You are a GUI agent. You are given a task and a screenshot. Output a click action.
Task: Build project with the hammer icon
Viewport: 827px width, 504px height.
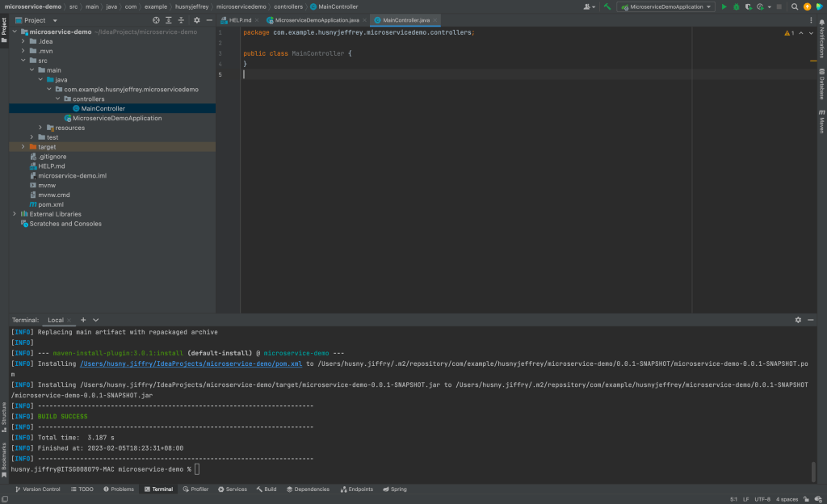[x=607, y=6]
